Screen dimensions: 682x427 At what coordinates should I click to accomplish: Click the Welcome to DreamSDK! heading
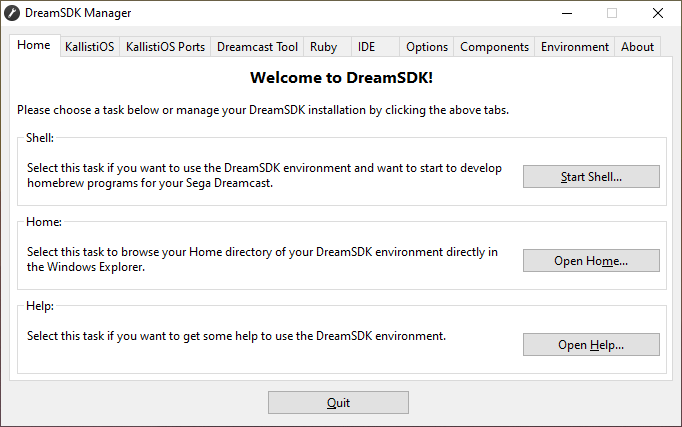(x=341, y=78)
